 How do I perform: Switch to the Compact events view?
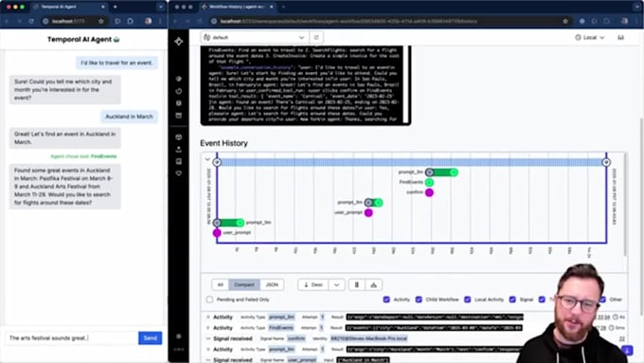[x=244, y=284]
